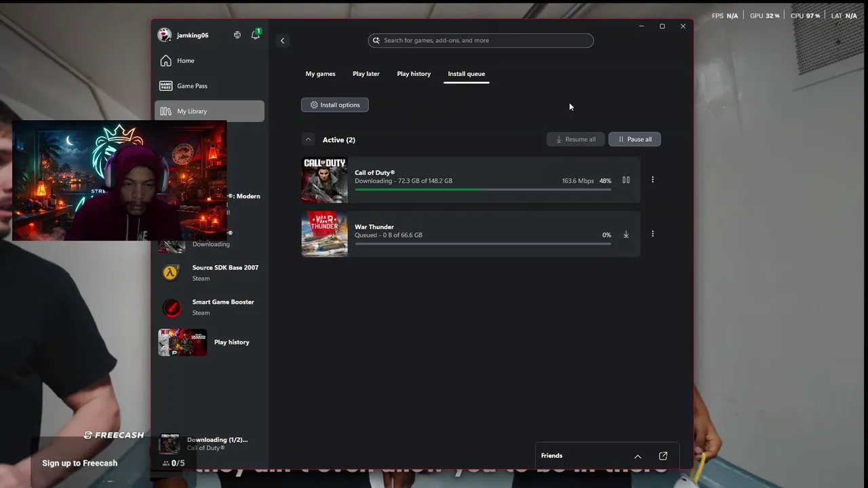Viewport: 868px width, 488px height.
Task: Open Downloading (1/2) status at bottom
Action: coord(210,443)
